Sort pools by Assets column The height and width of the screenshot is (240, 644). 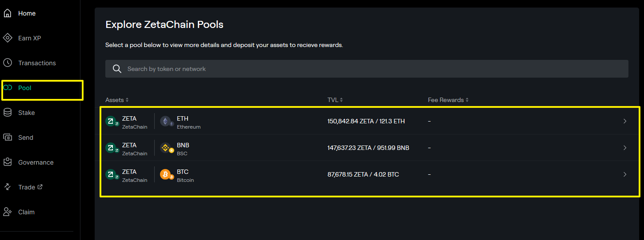coord(117,100)
